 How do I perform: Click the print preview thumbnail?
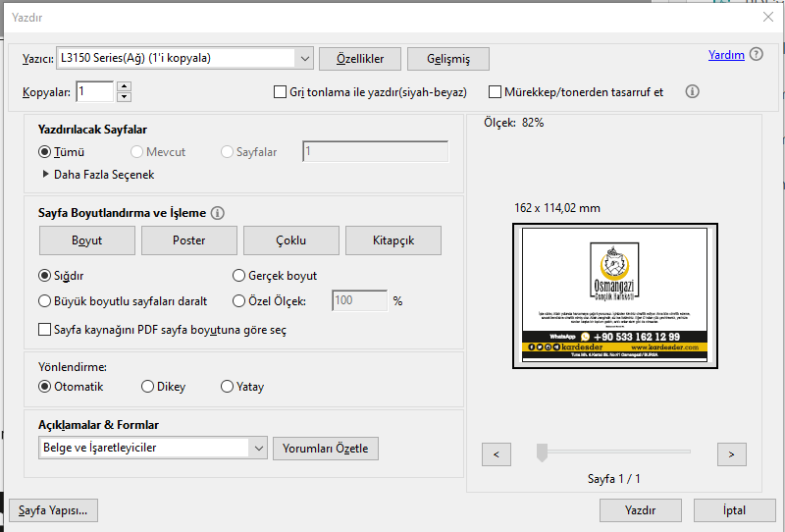(615, 295)
